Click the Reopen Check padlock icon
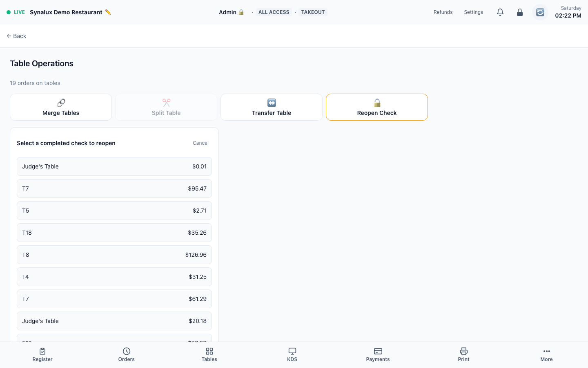Screen dimensions: 588x368 click(377, 103)
